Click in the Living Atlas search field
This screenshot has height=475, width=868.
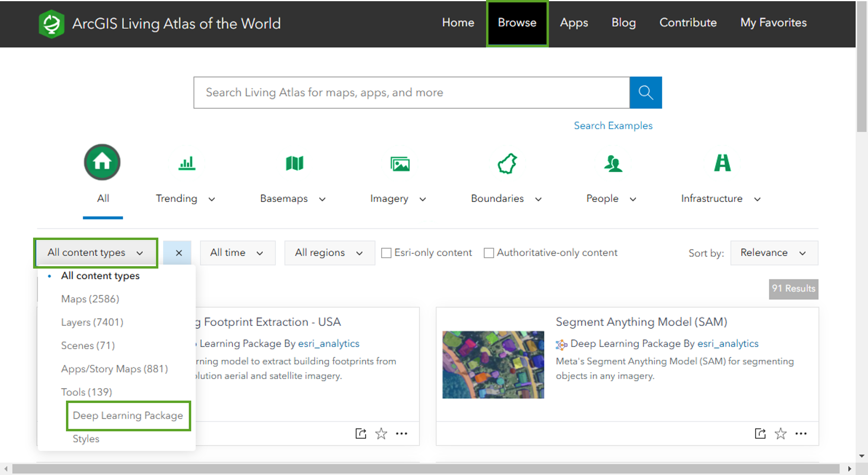pos(411,92)
